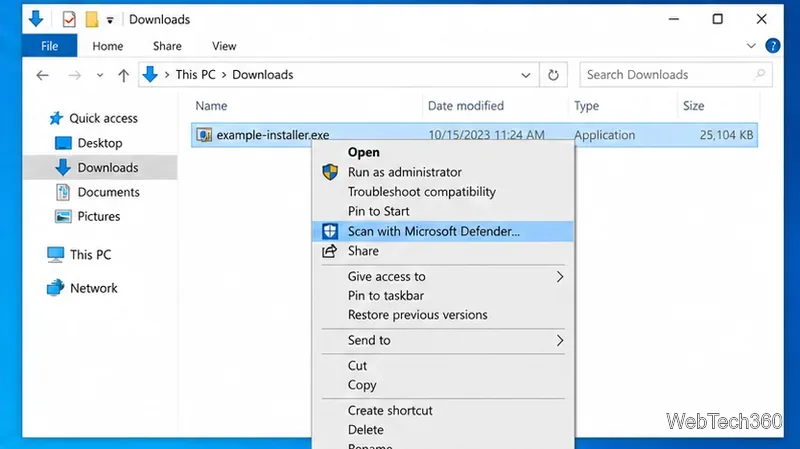Switch to the Share ribbon tab
The width and height of the screenshot is (800, 449).
click(167, 46)
